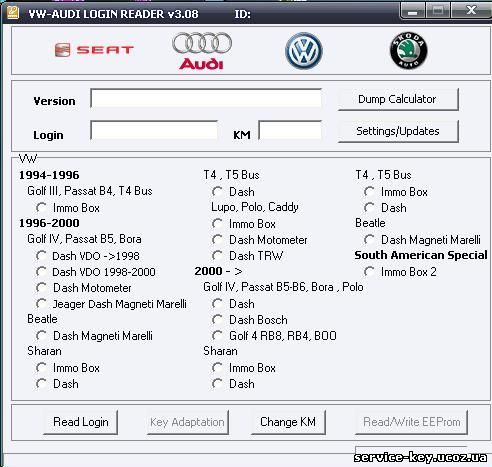Open Settings/Updates
The height and width of the screenshot is (467, 492).
click(398, 131)
